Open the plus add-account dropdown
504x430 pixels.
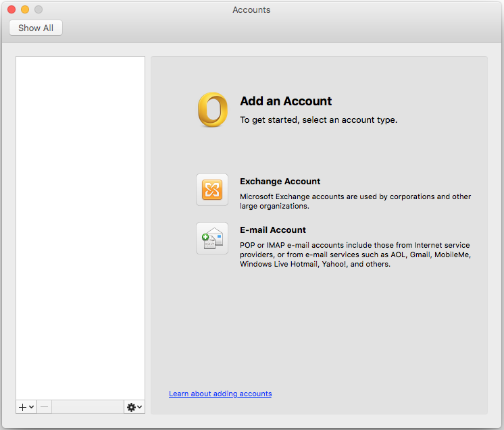click(x=26, y=407)
